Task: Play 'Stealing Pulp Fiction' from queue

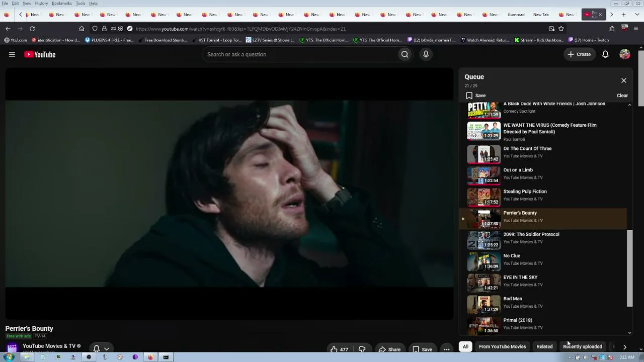Action: [x=543, y=197]
